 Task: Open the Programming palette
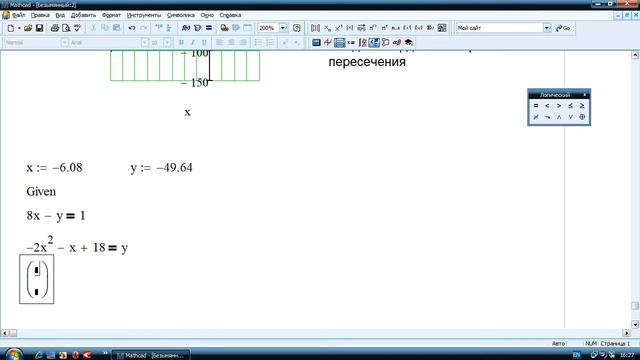click(385, 42)
